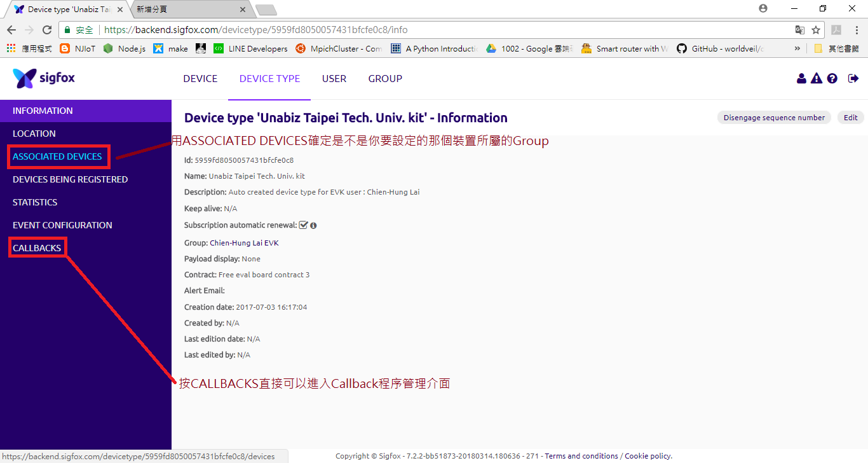The image size is (868, 463).
Task: Select INFORMATION in the sidebar
Action: 86,111
